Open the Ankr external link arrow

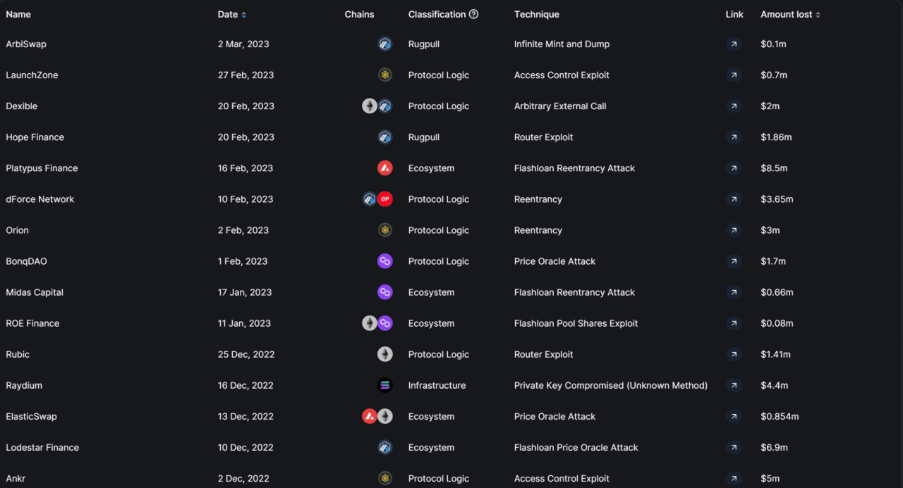tap(734, 478)
